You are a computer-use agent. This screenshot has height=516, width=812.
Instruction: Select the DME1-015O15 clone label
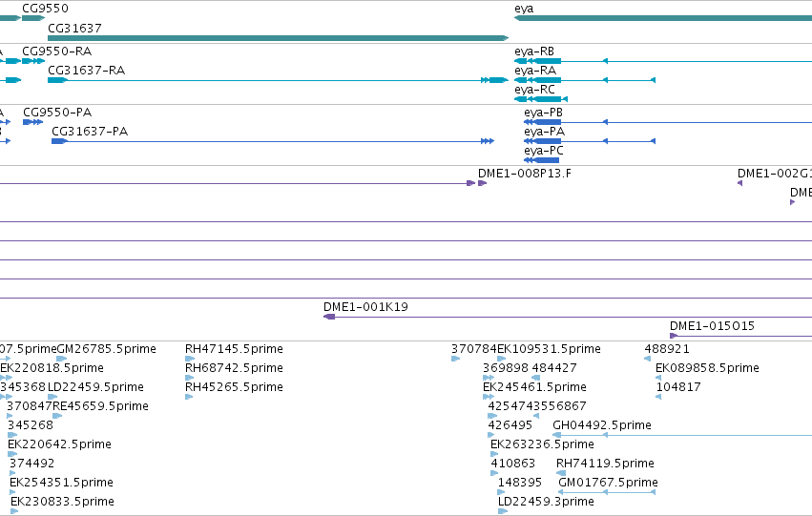point(712,326)
